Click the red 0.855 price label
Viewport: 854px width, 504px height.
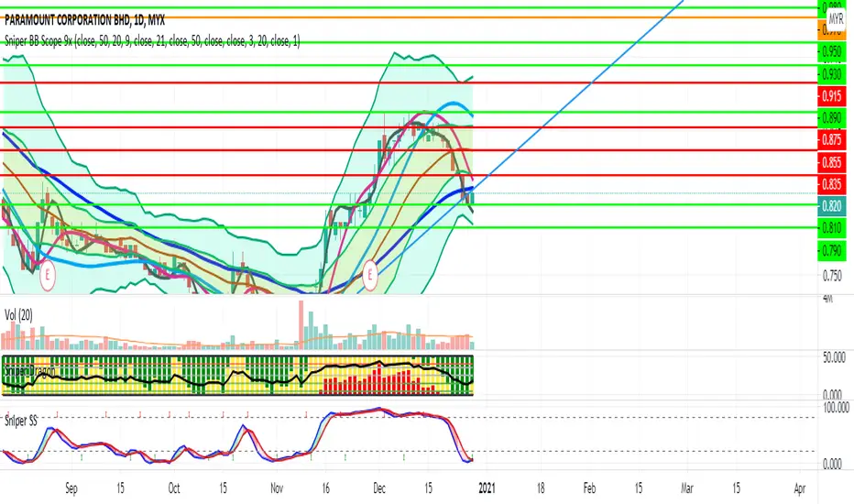coord(832,162)
